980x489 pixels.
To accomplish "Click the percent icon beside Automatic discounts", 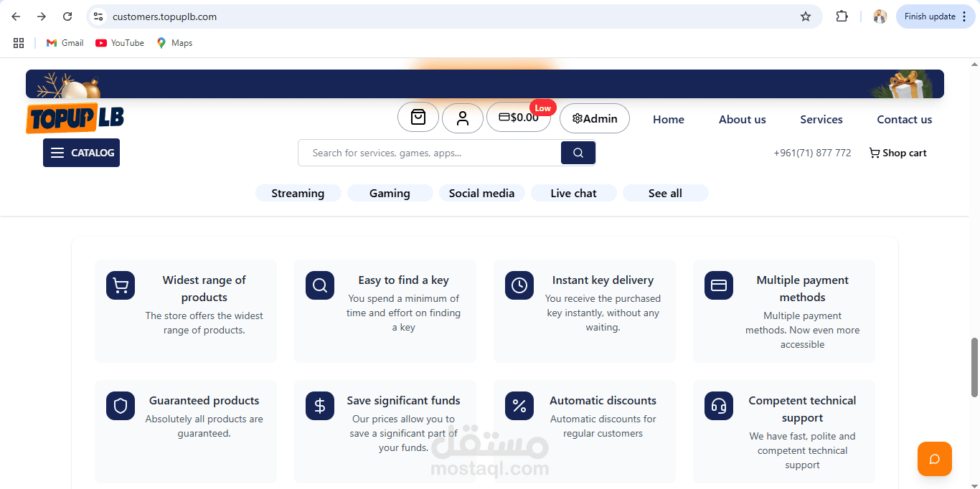I will coord(519,406).
